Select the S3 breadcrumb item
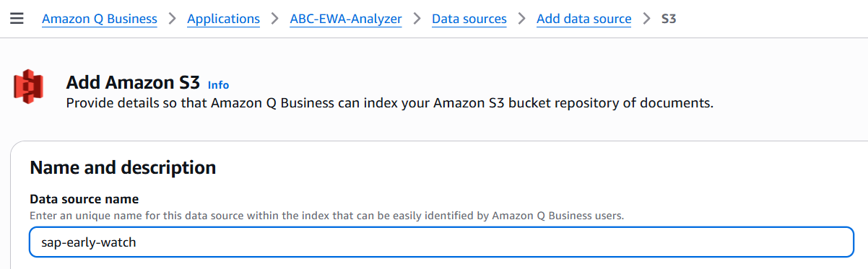 669,19
